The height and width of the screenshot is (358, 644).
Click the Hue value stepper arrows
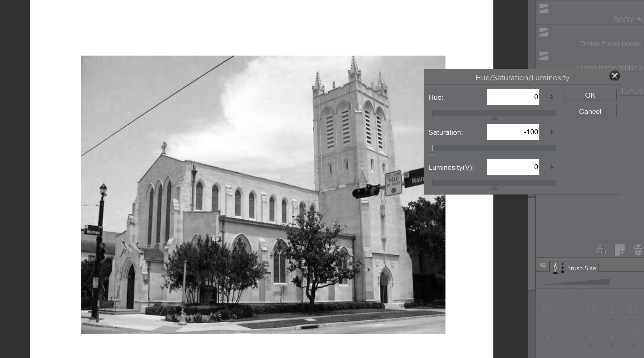552,97
